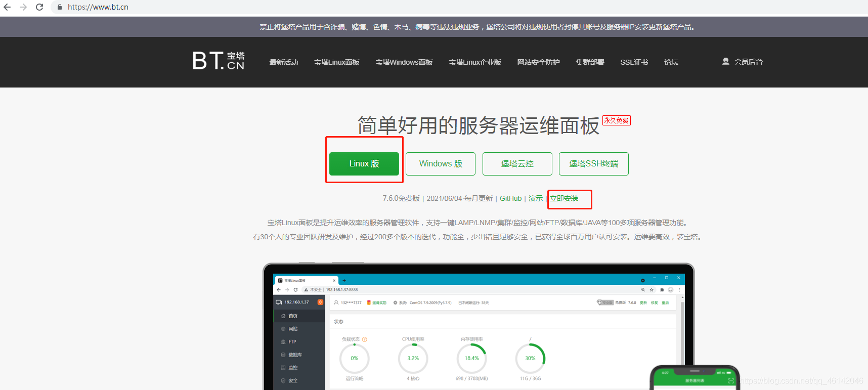Open 网站安全防护 nav item
This screenshot has height=390, width=868.
point(539,62)
